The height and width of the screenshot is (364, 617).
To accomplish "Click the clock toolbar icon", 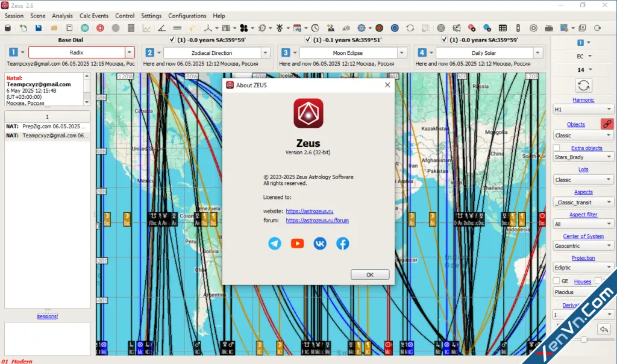I will (315, 28).
